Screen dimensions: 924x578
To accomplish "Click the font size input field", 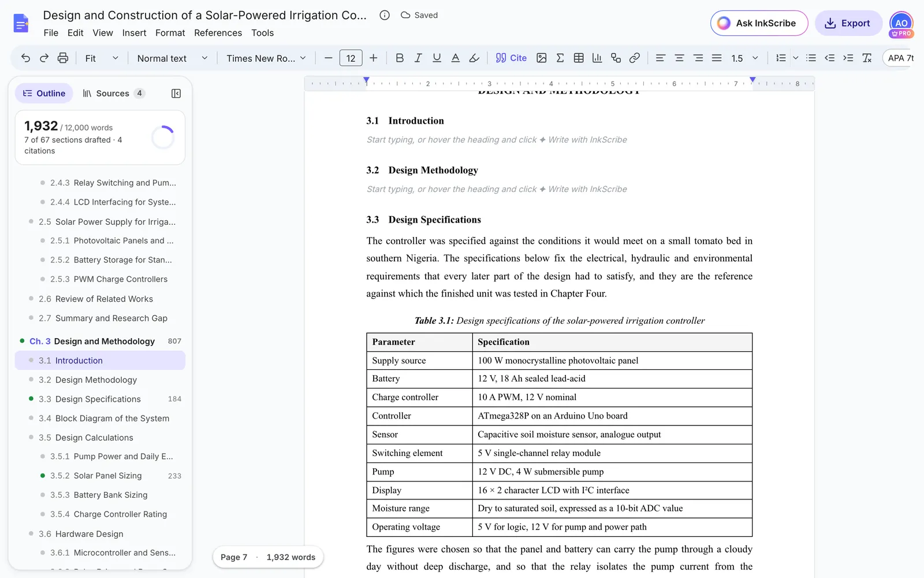I will 351,58.
